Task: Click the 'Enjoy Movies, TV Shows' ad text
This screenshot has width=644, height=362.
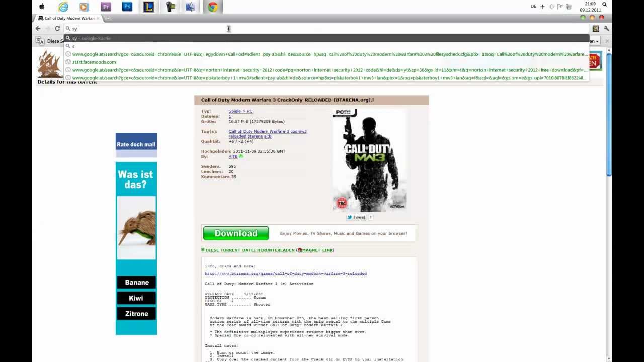Action: (x=343, y=233)
